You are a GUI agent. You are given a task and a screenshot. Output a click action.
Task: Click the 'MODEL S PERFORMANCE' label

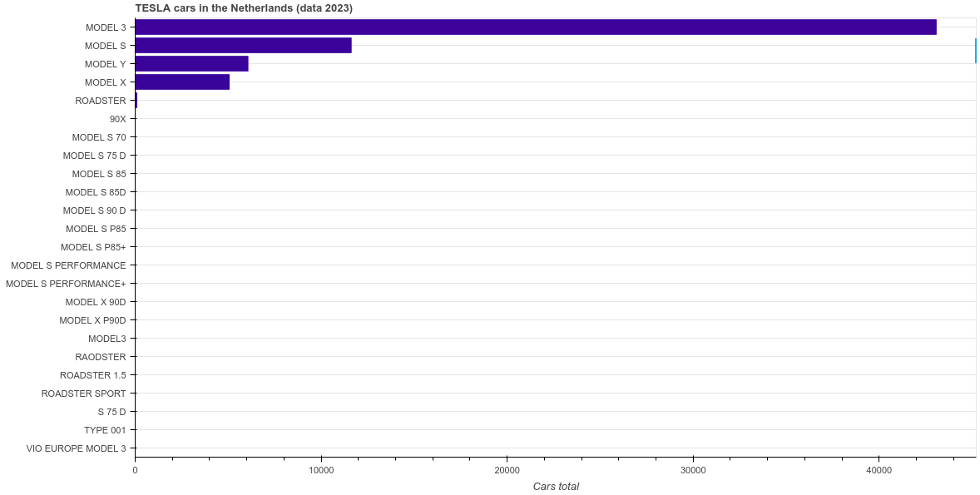pyautogui.click(x=68, y=265)
